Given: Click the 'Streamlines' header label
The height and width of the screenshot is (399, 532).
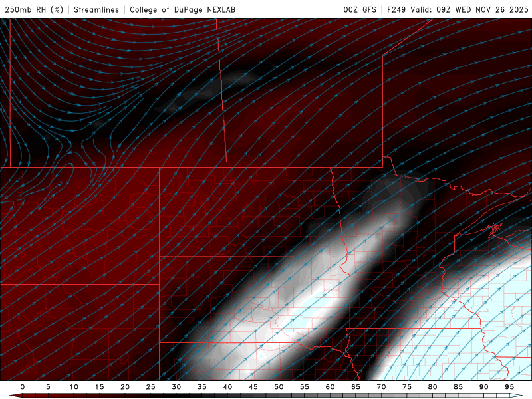Looking at the screenshot, I should coord(96,9).
